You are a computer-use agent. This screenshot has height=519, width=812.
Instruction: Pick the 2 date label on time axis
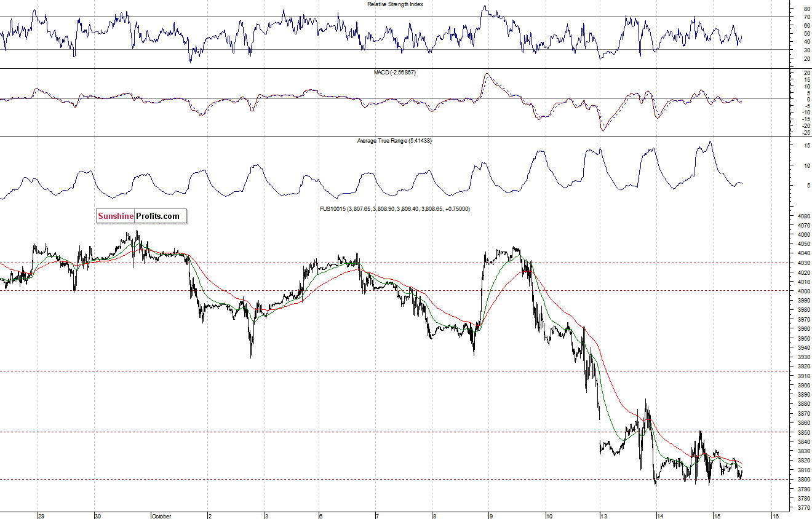[210, 517]
